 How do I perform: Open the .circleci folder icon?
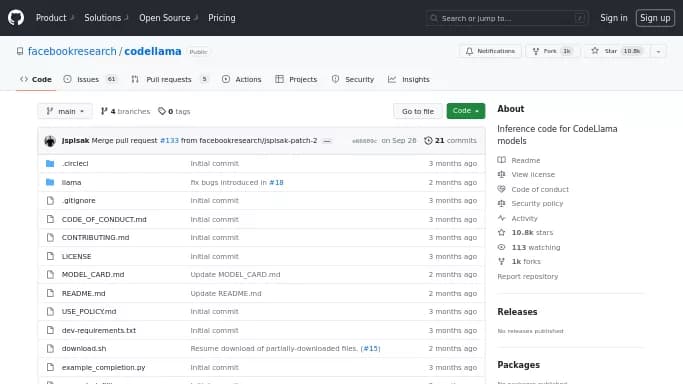[x=50, y=164]
